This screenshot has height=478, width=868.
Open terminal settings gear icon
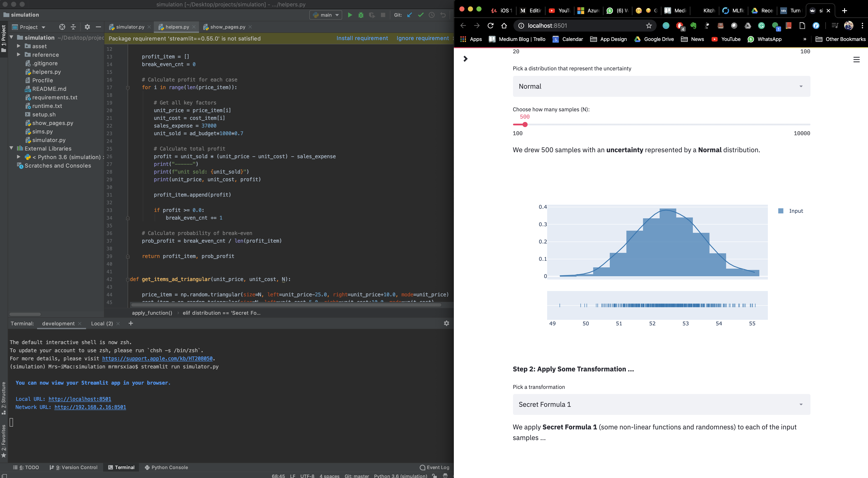pos(447,323)
